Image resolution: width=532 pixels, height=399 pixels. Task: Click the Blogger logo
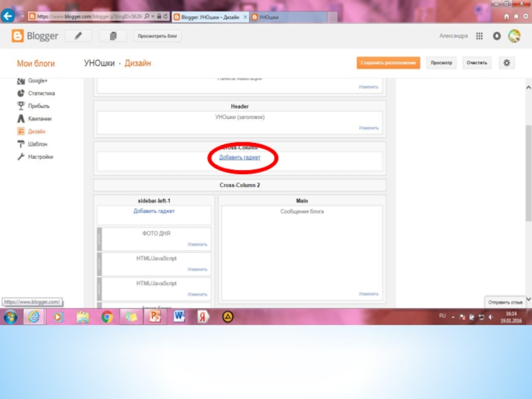[35, 36]
